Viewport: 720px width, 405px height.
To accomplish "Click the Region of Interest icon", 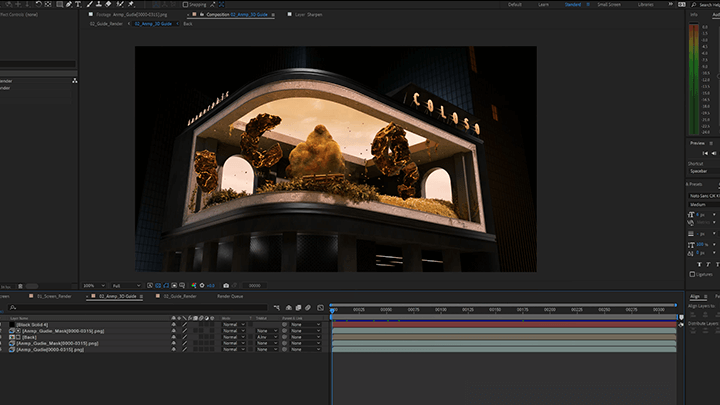I will [x=174, y=286].
